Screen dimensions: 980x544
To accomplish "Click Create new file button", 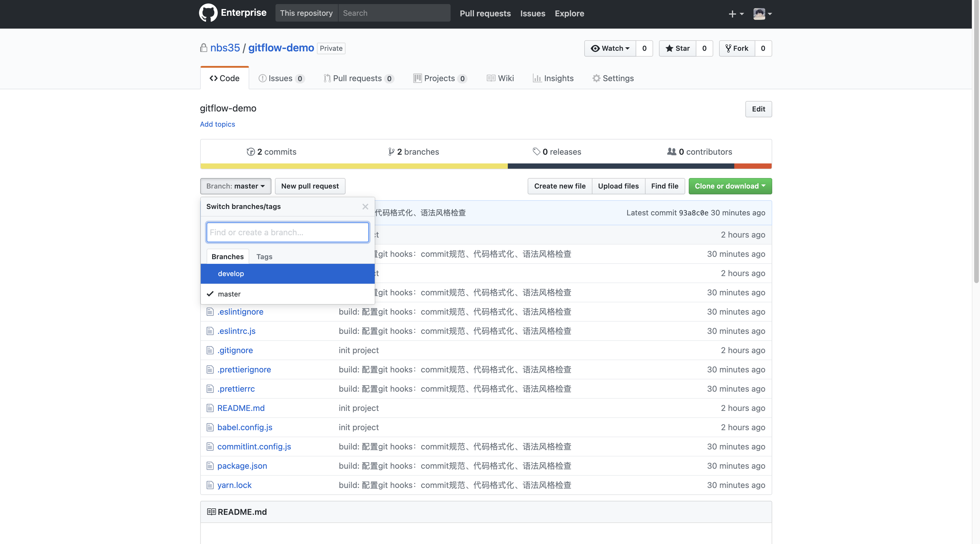I will click(560, 186).
